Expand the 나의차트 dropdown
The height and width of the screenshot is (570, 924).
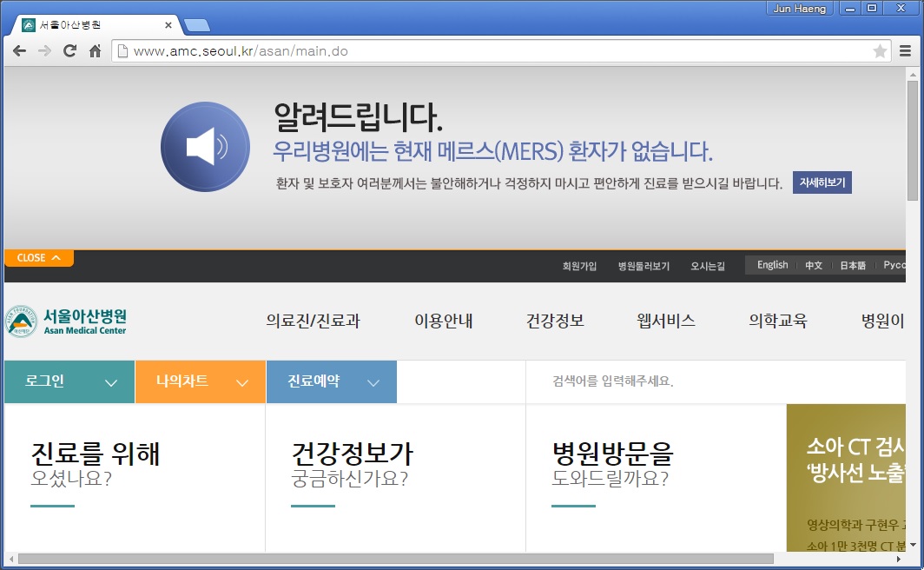point(201,382)
